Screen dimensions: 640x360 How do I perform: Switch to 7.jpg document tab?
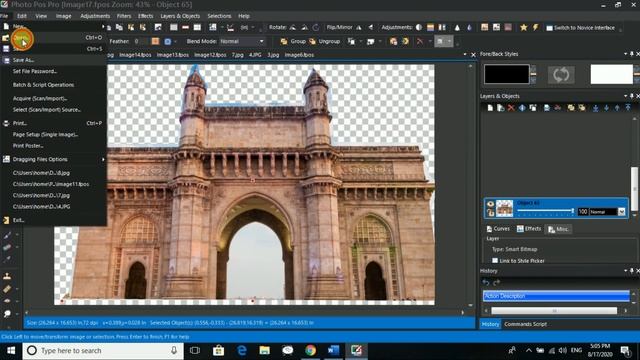(238, 55)
